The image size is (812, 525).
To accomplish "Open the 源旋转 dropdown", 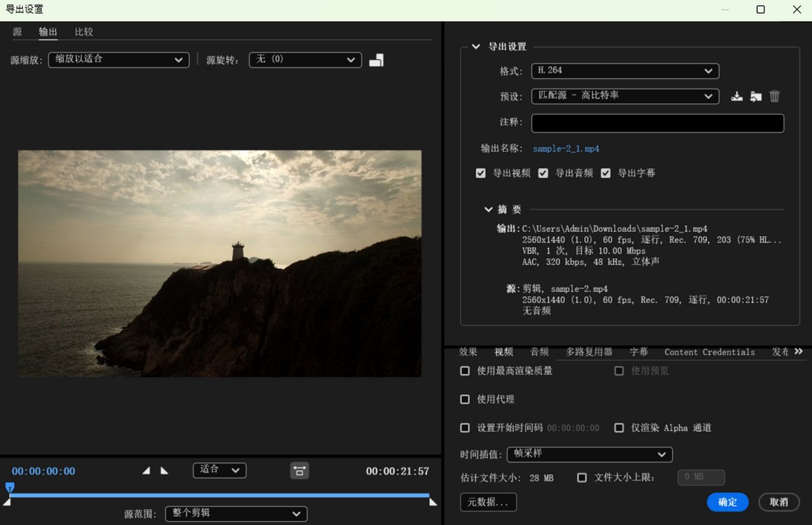I will coord(305,59).
